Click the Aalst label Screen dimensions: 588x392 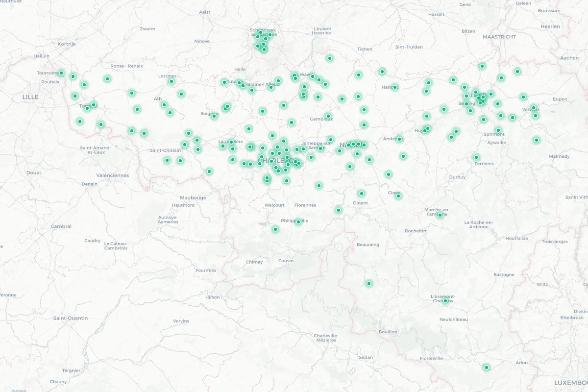[205, 12]
